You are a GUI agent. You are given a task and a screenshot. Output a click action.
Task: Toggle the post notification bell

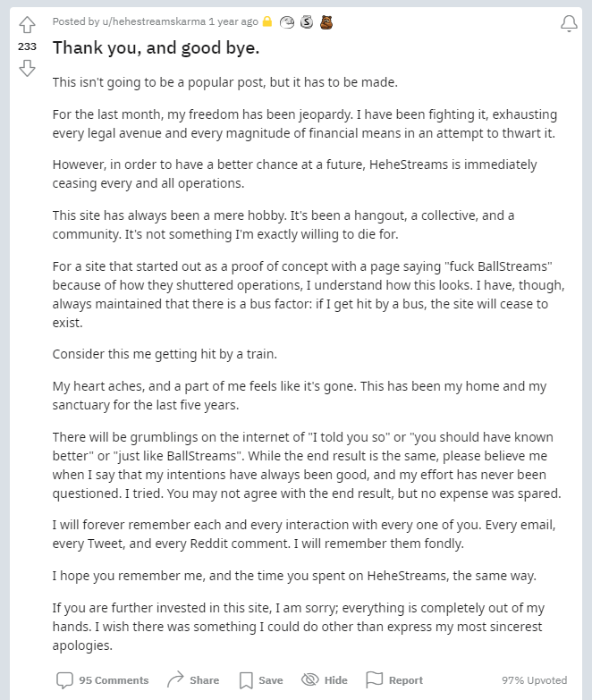pos(570,23)
